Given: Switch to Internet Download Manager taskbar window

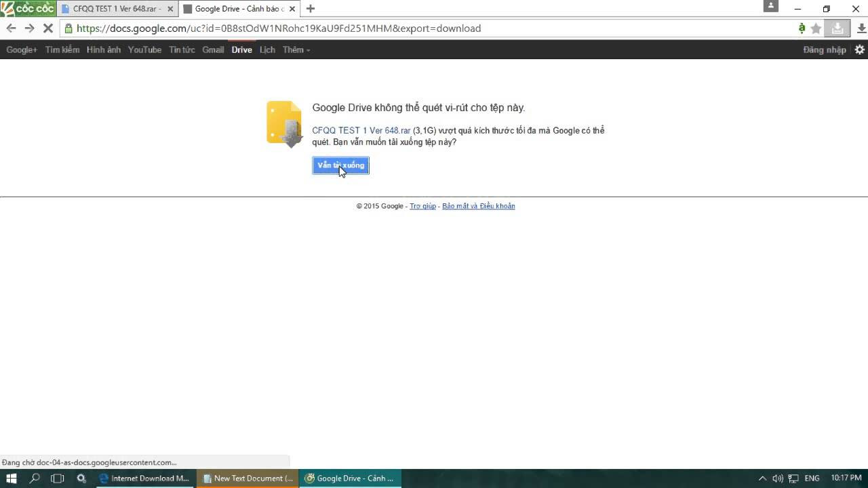Looking at the screenshot, I should [144, 479].
